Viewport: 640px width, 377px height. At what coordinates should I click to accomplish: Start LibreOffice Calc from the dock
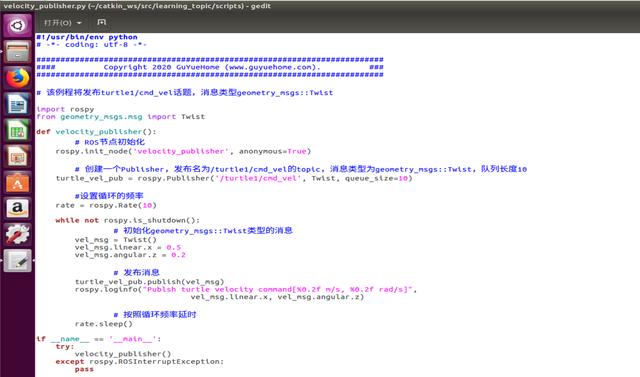click(x=17, y=130)
